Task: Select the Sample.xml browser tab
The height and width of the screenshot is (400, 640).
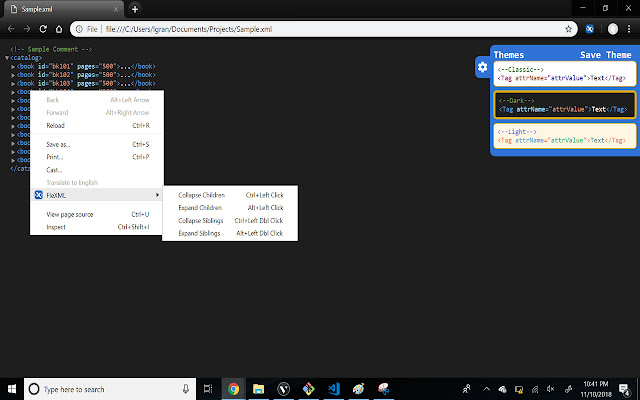Action: (63, 9)
